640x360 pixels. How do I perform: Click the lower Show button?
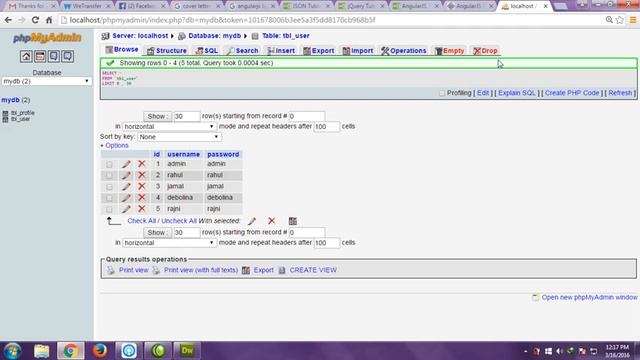[x=157, y=233]
